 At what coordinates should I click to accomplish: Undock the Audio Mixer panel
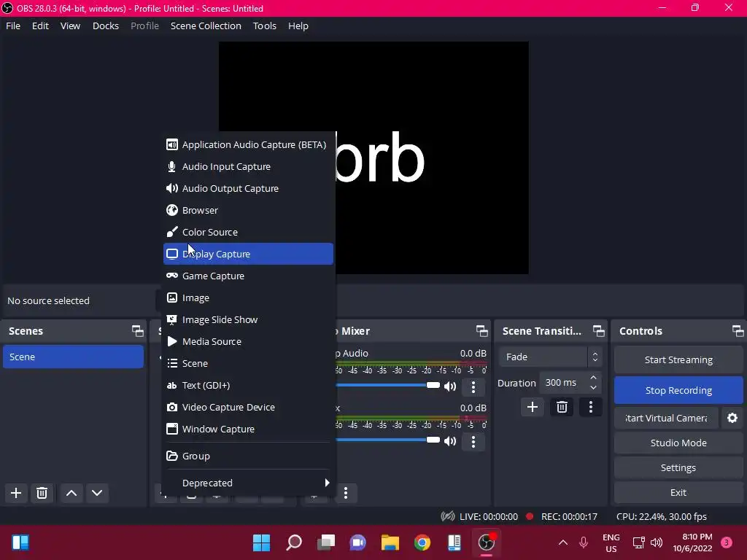[x=482, y=331]
